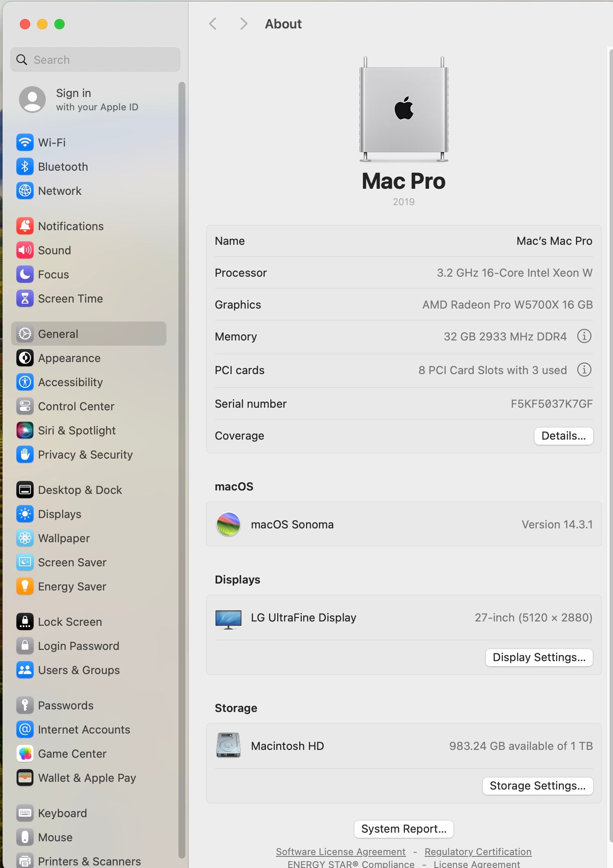Click the Privacy & Security hand icon
Image resolution: width=613 pixels, height=868 pixels.
25,454
